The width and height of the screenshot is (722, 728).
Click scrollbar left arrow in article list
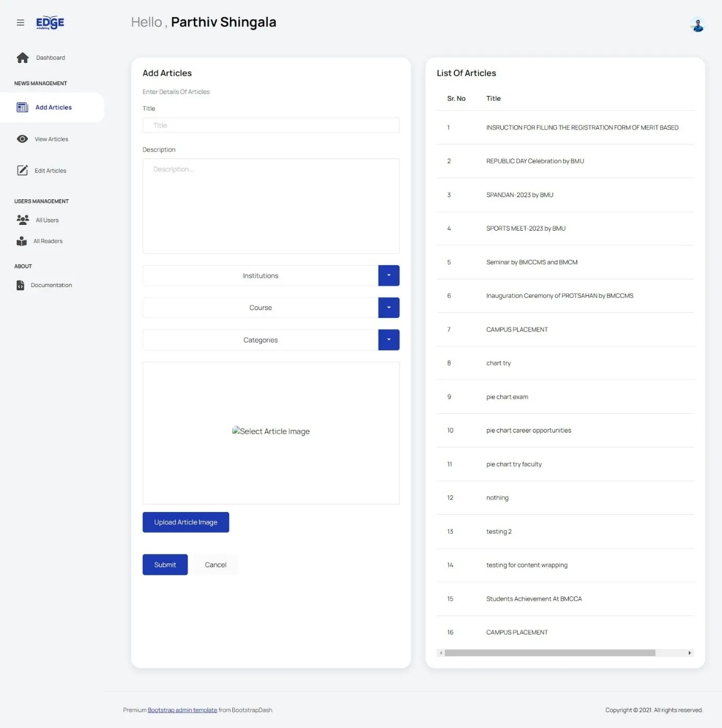[441, 653]
